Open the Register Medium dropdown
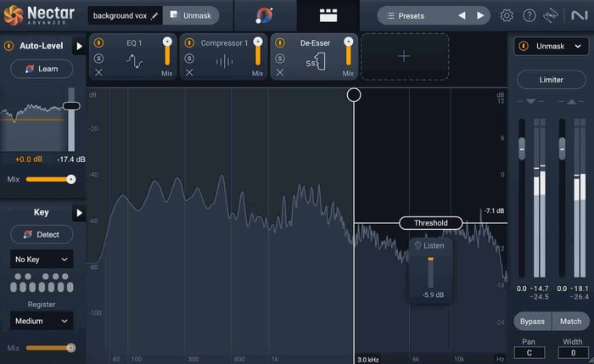The width and height of the screenshot is (594, 364). (x=42, y=321)
